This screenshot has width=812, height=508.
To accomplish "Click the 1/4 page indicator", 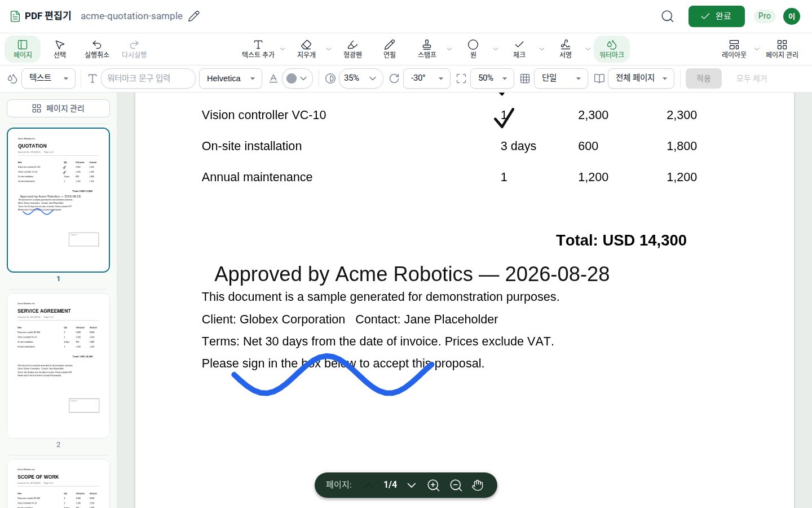I will [x=390, y=485].
